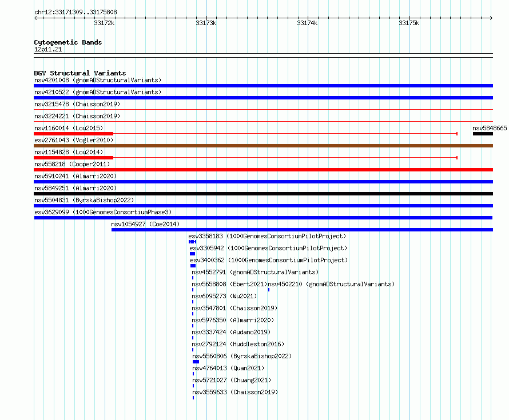Select the red nsv558218 Cooper2011 bar
This screenshot has width=509, height=420.
tap(263, 170)
